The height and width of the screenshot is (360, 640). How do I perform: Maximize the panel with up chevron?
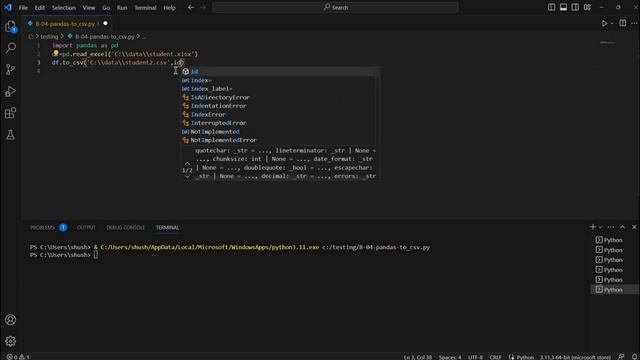point(622,227)
